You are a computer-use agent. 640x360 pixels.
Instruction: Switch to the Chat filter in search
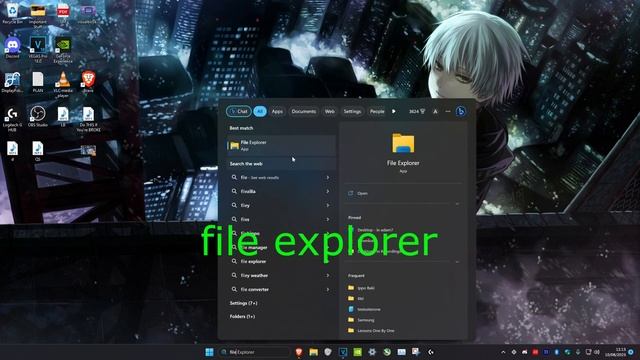[x=239, y=111]
